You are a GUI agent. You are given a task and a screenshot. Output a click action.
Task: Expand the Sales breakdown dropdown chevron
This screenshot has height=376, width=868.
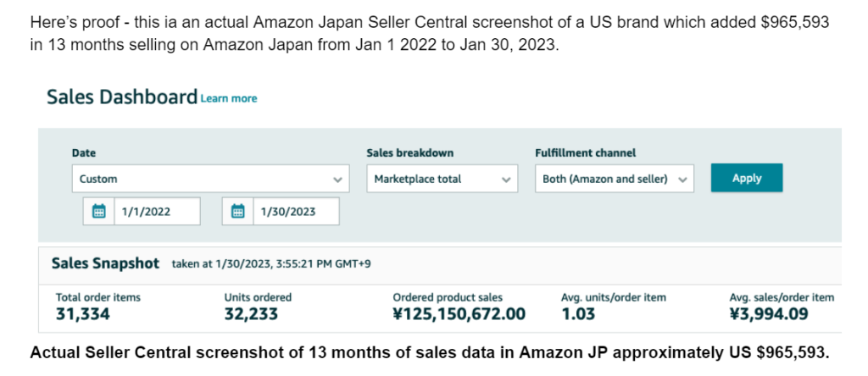coord(505,180)
